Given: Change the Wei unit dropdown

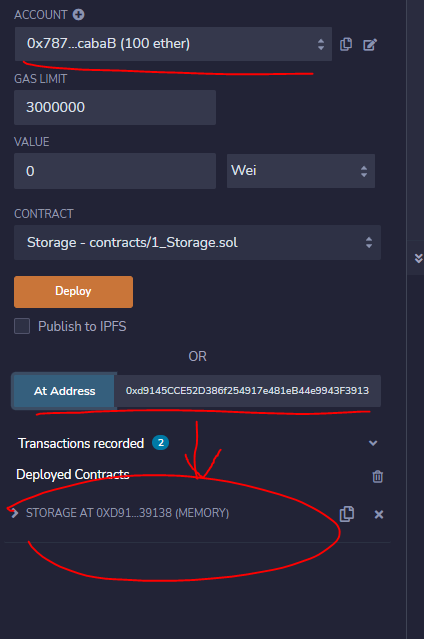Looking at the screenshot, I should coord(301,171).
